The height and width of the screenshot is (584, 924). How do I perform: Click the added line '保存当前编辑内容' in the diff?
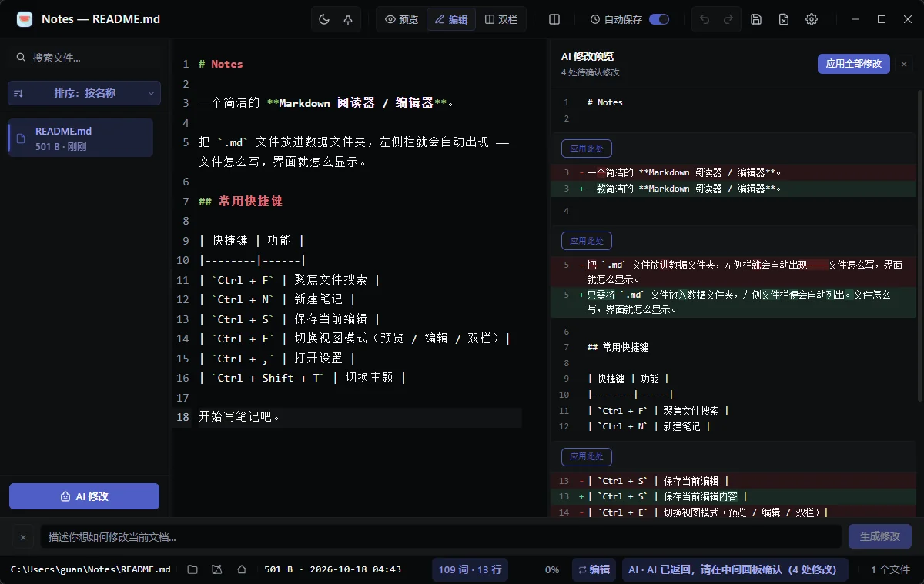click(x=735, y=496)
